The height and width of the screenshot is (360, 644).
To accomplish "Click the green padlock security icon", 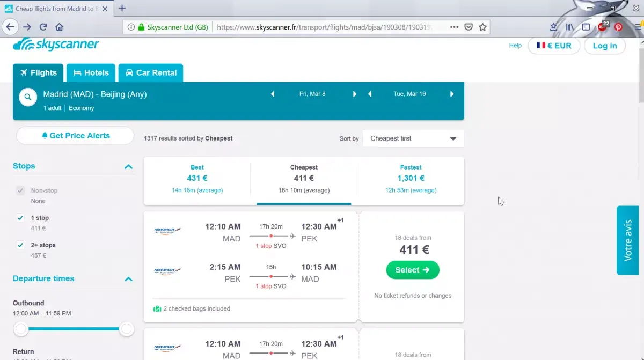I will pos(142,27).
